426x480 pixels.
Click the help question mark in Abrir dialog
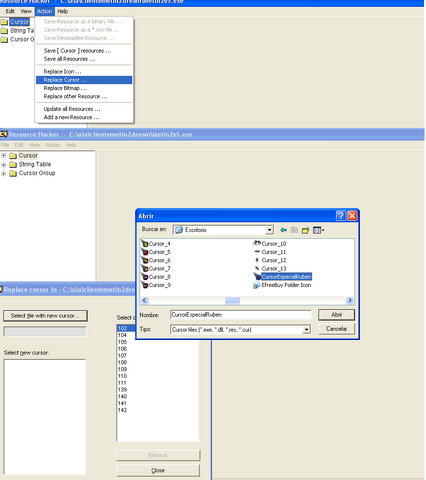coord(341,216)
